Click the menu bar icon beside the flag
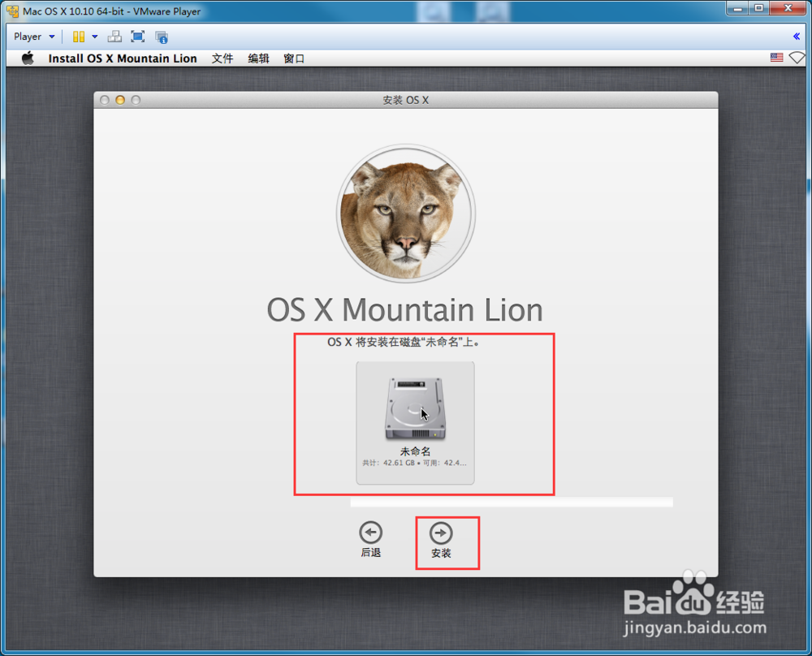 tap(797, 58)
